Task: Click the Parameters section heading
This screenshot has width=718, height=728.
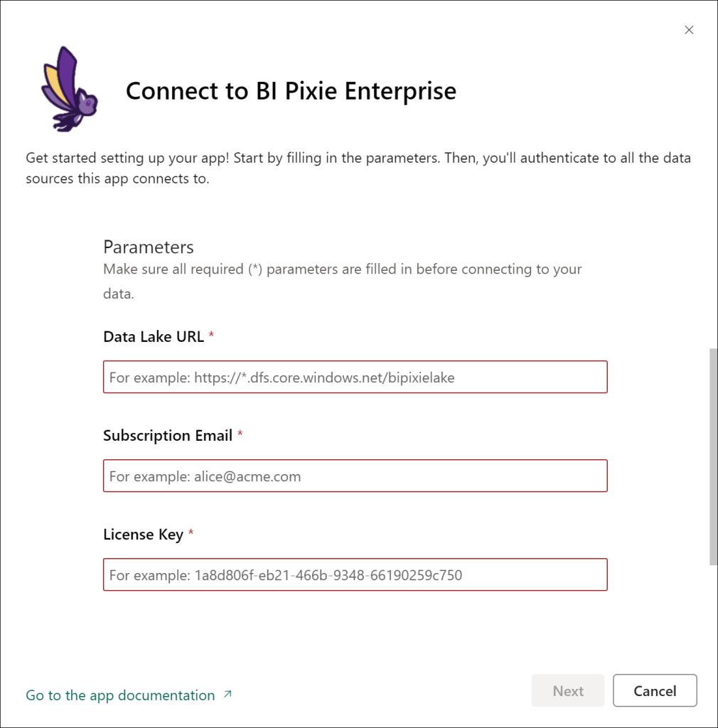Action: pos(149,247)
